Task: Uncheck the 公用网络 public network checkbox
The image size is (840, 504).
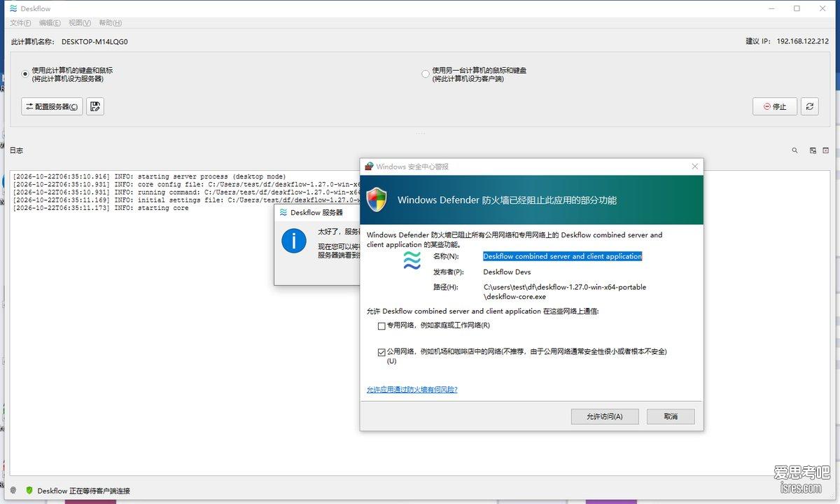Action: click(x=381, y=352)
